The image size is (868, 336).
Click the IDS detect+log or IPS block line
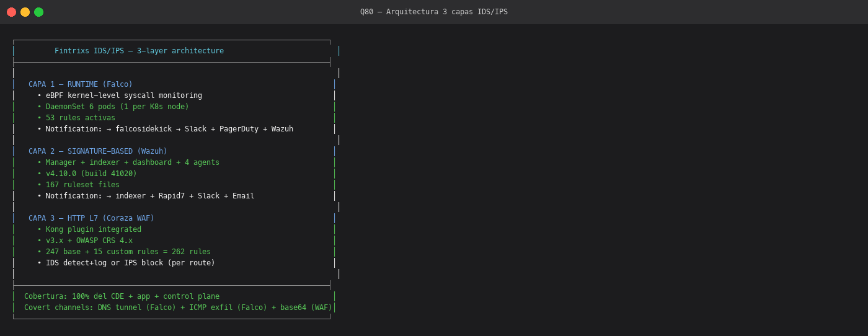click(x=126, y=263)
